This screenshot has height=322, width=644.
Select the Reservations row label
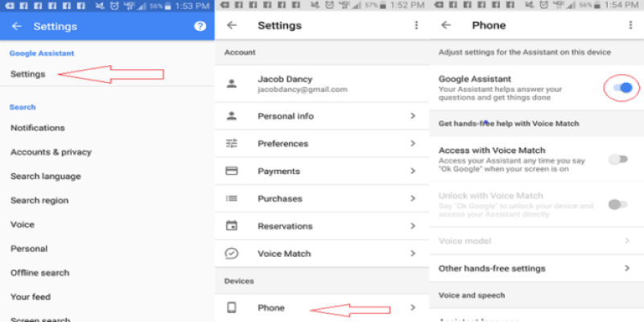pos(285,226)
